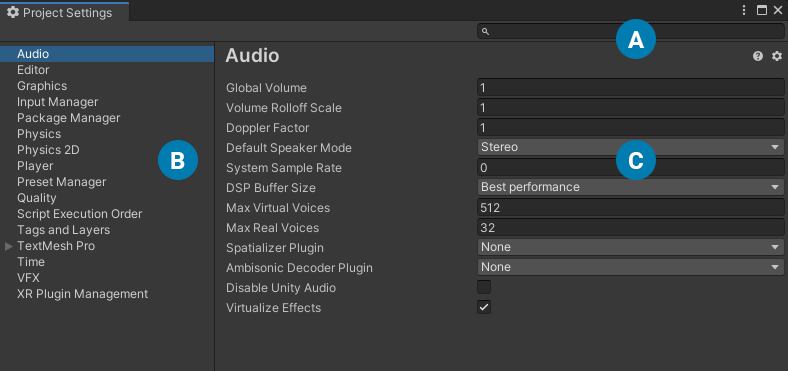Enable the Disable Unity Audio checkbox
This screenshot has height=371, width=788.
(x=484, y=288)
